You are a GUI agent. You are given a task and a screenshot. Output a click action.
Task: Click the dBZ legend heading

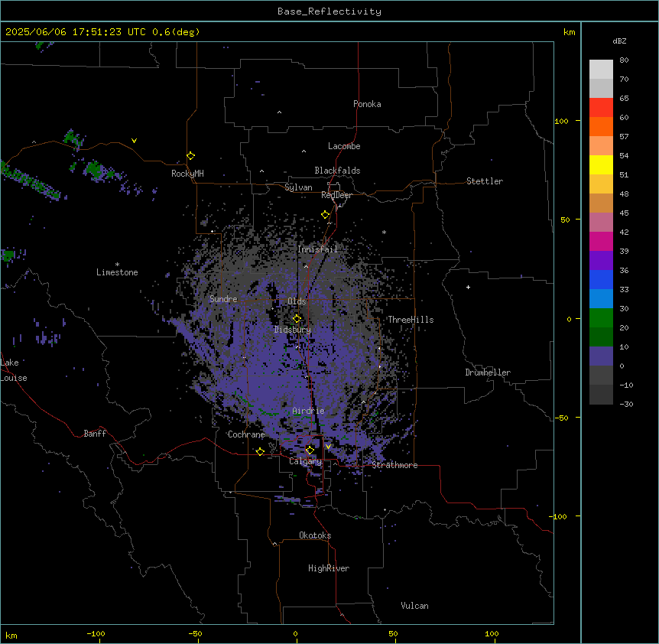[619, 41]
